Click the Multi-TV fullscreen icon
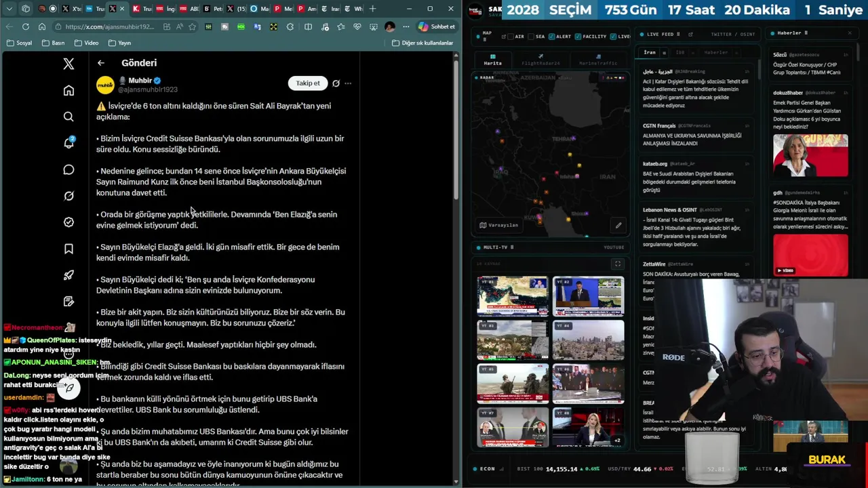 pyautogui.click(x=617, y=264)
